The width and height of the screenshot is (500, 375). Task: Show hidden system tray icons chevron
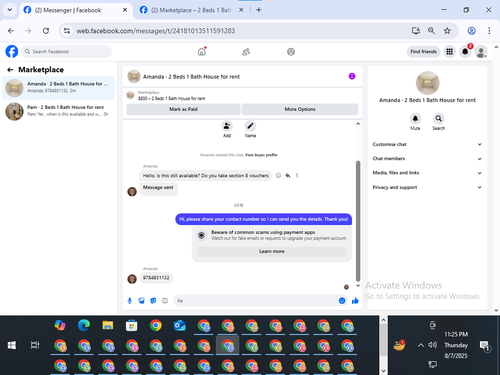click(421, 345)
